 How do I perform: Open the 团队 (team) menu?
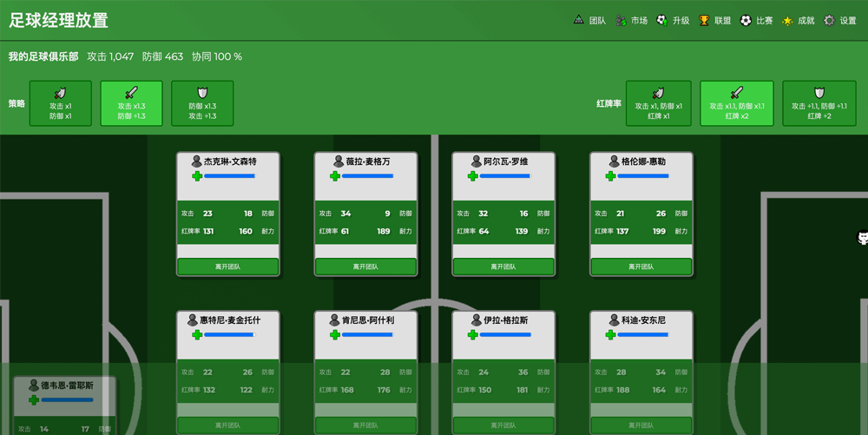click(x=589, y=21)
